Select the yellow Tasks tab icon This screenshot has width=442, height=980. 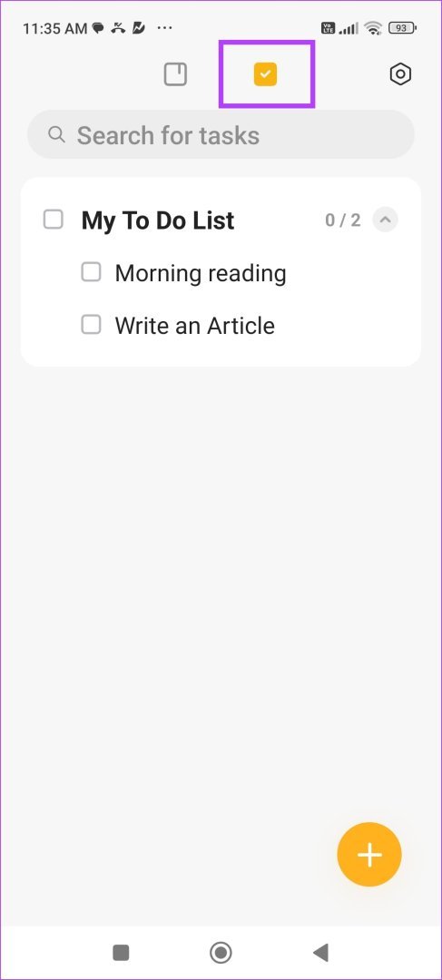pos(265,75)
